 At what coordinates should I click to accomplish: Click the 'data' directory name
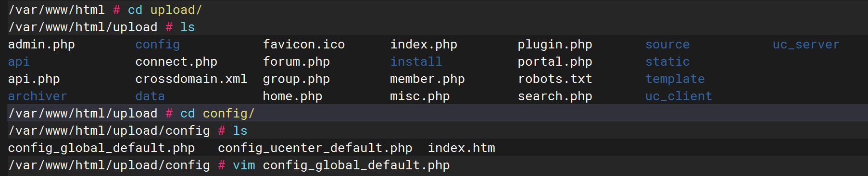[x=150, y=96]
